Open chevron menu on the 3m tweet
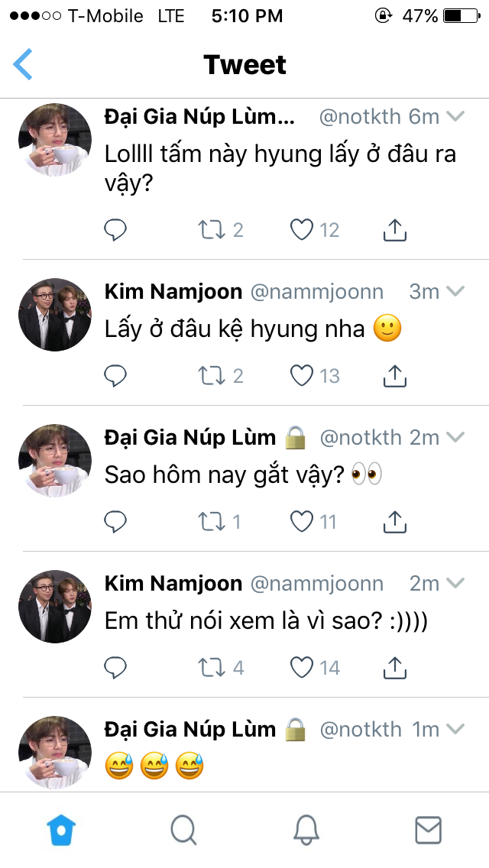The height and width of the screenshot is (868, 489). [x=455, y=291]
